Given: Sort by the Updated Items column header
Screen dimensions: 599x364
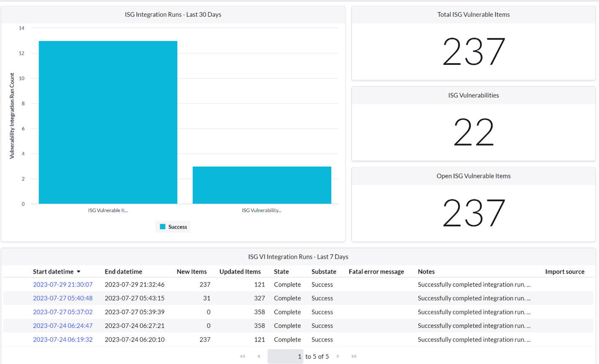Looking at the screenshot, I should pyautogui.click(x=240, y=271).
